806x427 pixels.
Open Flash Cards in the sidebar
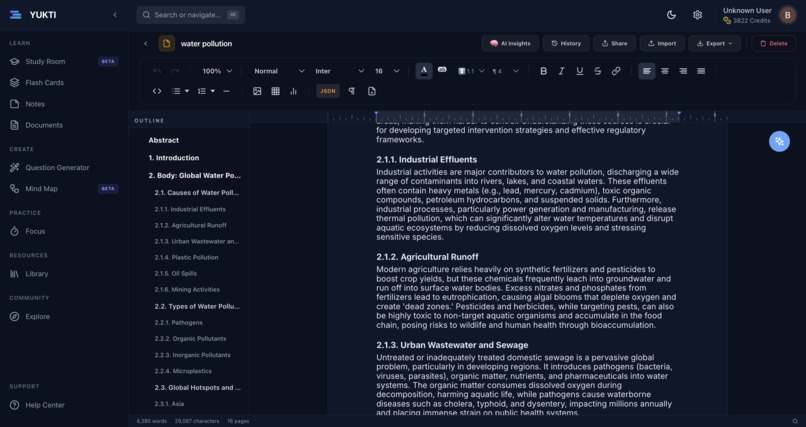pos(64,83)
